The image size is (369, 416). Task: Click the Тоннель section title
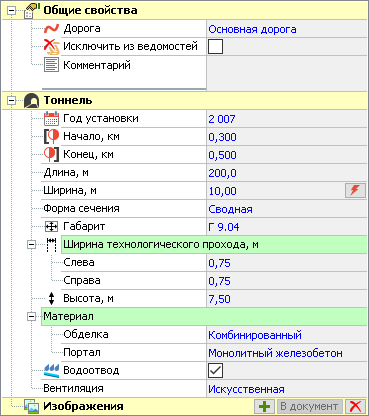(x=68, y=101)
